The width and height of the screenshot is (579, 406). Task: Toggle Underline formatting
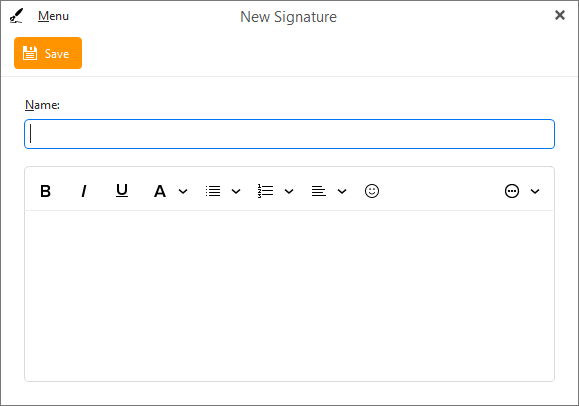pos(122,191)
